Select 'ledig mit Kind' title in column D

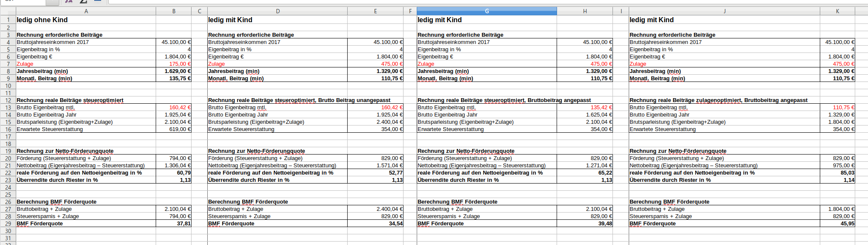pos(230,20)
